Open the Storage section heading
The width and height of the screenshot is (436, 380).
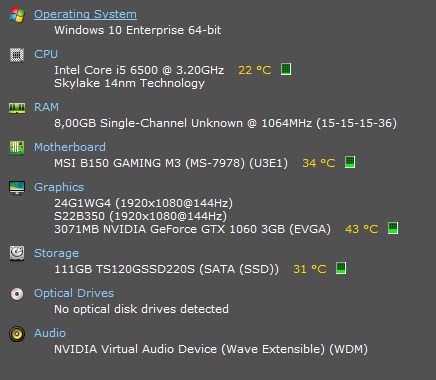tap(56, 253)
